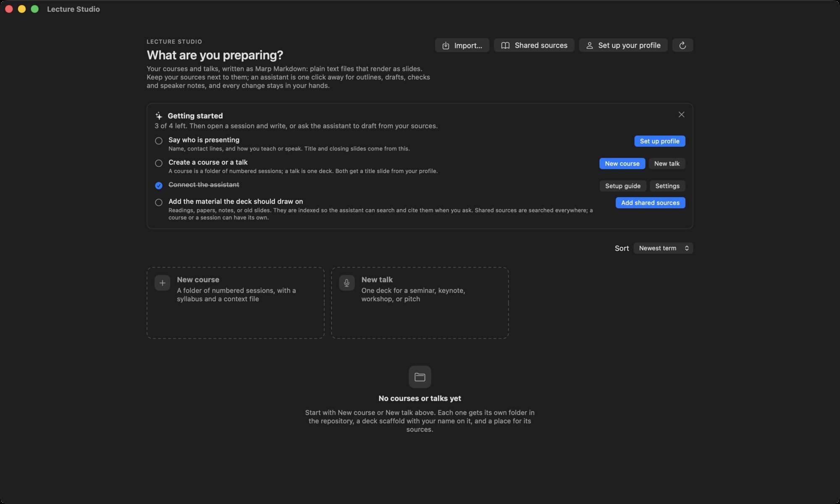The height and width of the screenshot is (504, 840).
Task: Click the New talk button in checklist
Action: coord(667,163)
